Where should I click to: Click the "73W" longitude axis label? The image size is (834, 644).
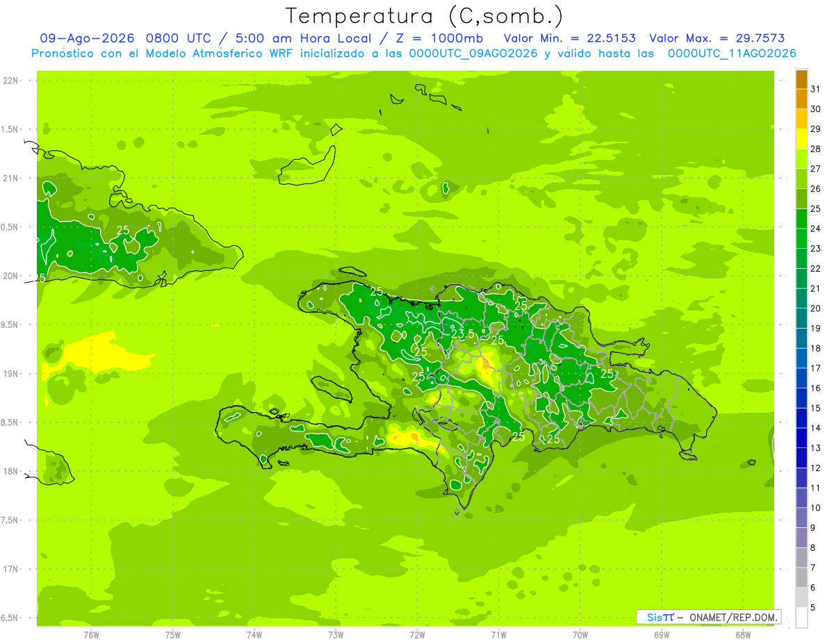(336, 635)
